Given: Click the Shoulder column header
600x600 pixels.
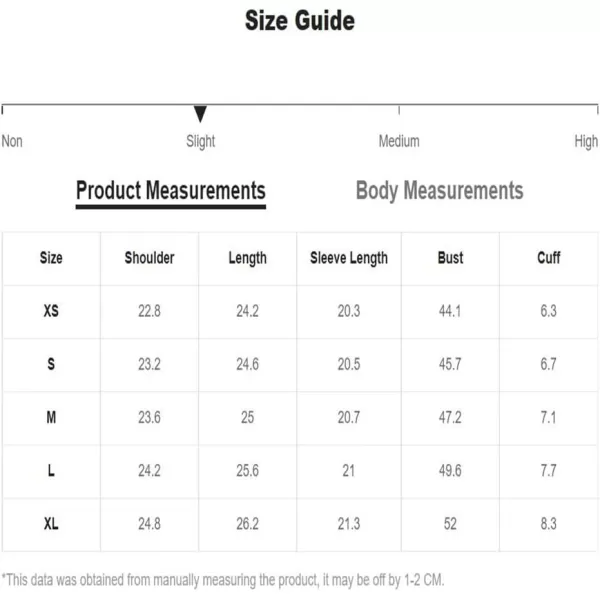Looking at the screenshot, I should [x=149, y=258].
